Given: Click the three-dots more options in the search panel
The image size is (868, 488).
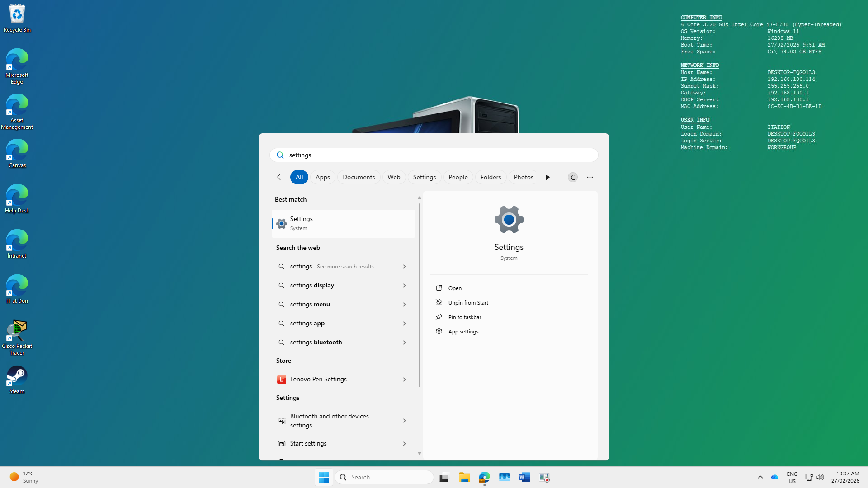Looking at the screenshot, I should 590,177.
